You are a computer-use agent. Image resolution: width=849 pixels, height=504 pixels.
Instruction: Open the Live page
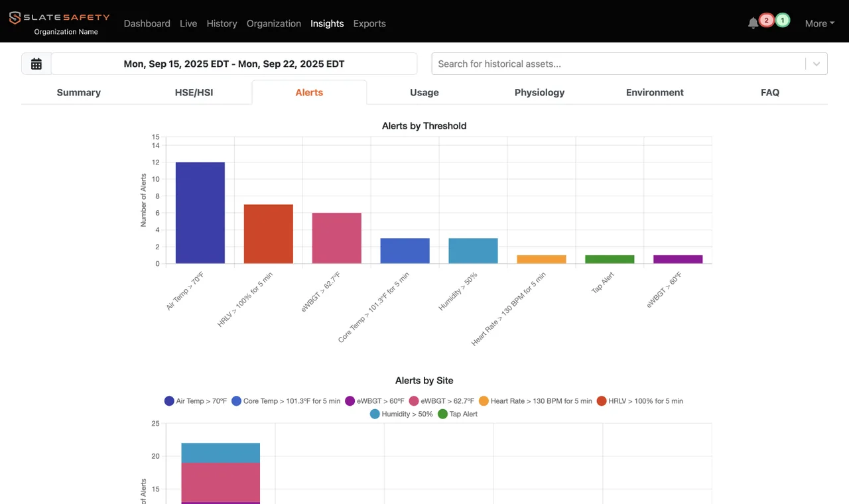point(188,23)
